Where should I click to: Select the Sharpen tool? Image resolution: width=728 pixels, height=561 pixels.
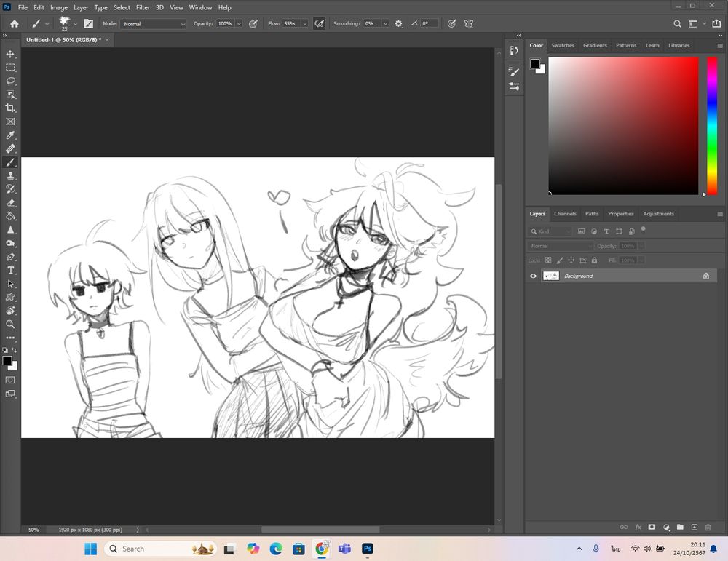point(10,230)
